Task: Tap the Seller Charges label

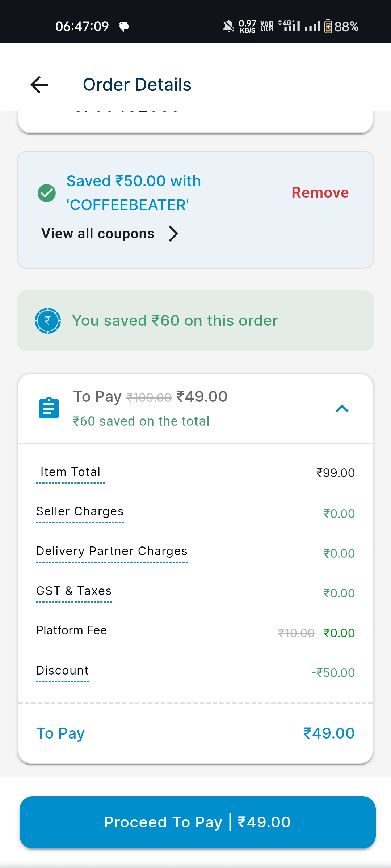Action: pyautogui.click(x=80, y=511)
